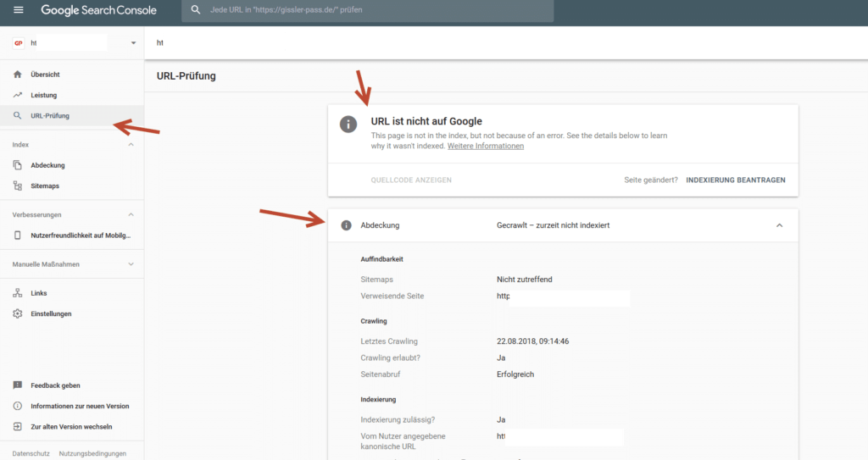This screenshot has width=868, height=460.
Task: Open the Weitere Informationen link
Action: click(x=486, y=147)
